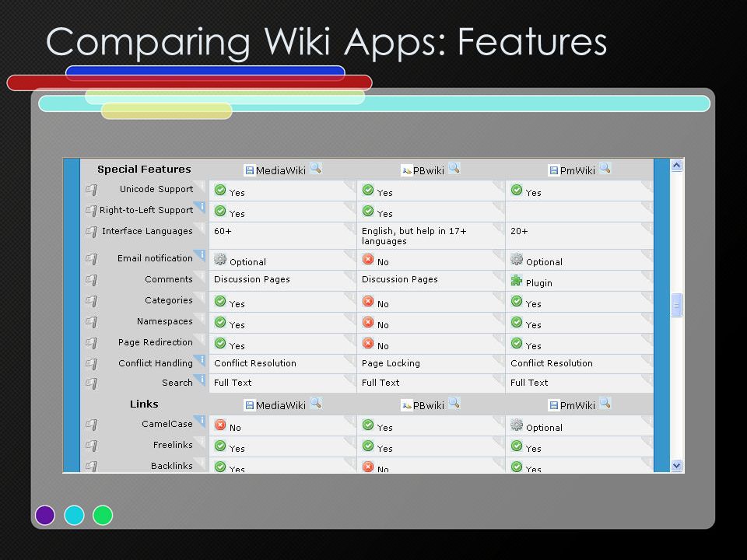Select the Interface Languages feature label
747x560 pixels.
click(147, 231)
